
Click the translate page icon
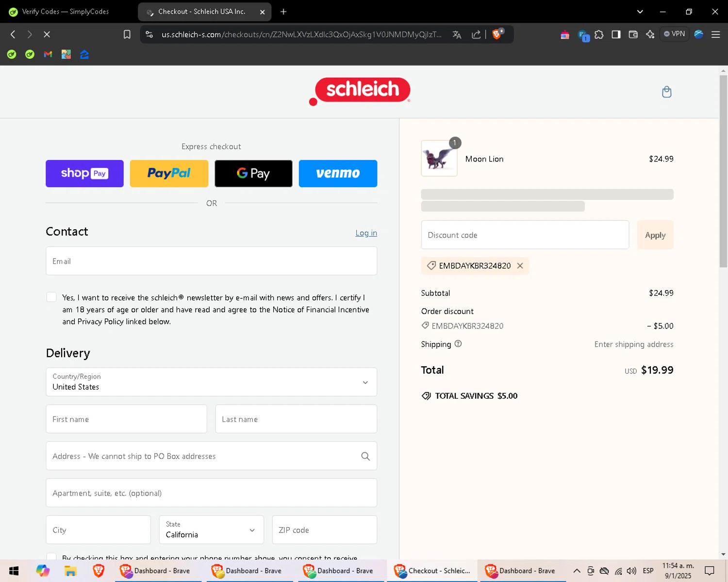coord(457,34)
